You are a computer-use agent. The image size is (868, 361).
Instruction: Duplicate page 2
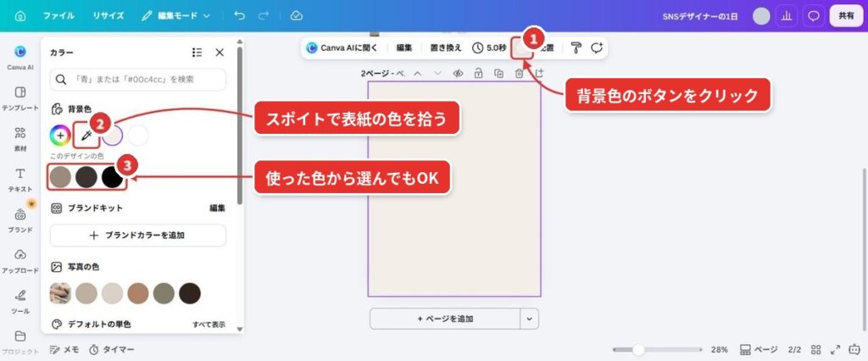498,73
